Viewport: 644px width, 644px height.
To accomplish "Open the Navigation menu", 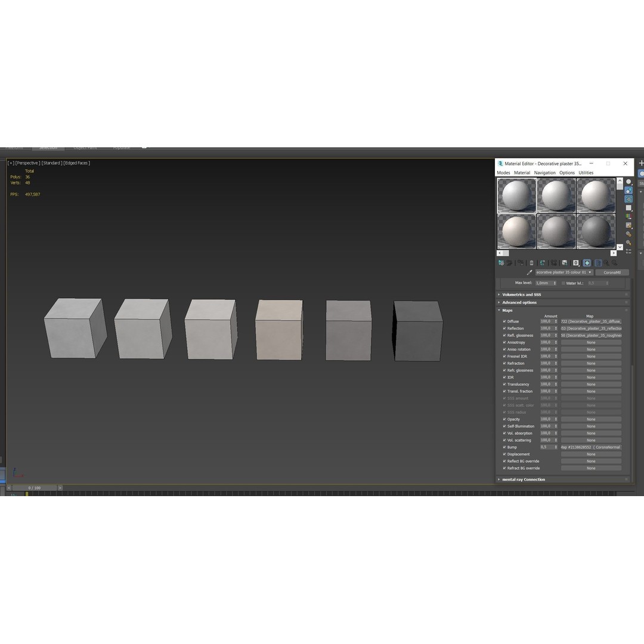I will 544,172.
